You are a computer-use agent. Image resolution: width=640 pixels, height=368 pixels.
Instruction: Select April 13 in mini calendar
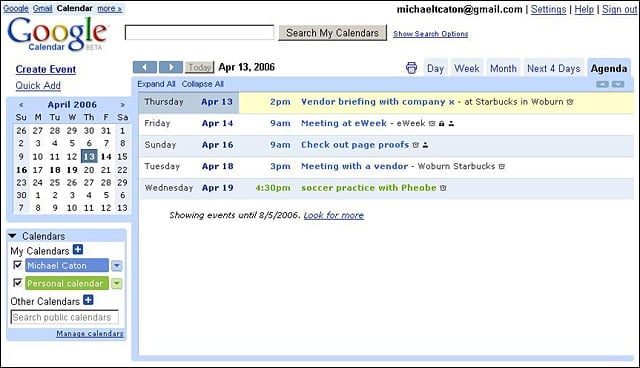click(x=89, y=156)
